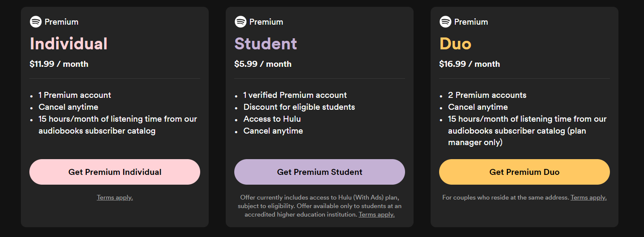Viewport: 644px width, 237px height.
Task: Open Terms apply link under Duo plan
Action: 589,197
